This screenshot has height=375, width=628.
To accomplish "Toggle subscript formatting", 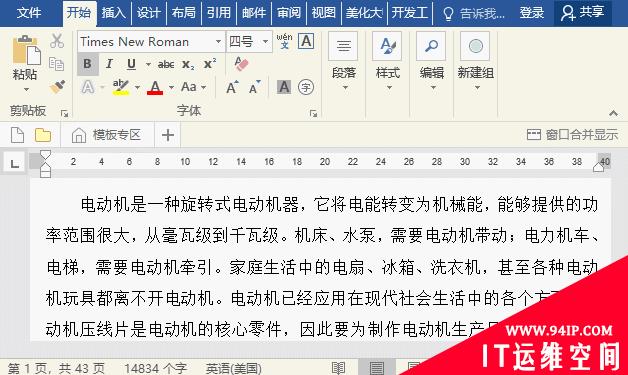I will pyautogui.click(x=188, y=65).
